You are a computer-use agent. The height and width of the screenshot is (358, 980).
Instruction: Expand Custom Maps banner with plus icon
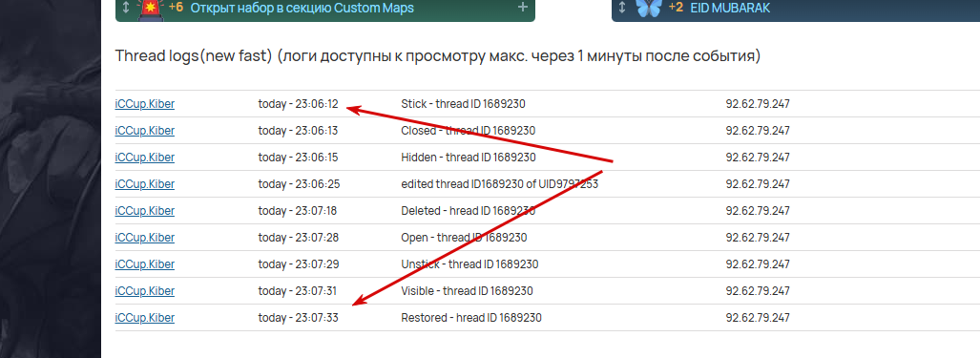(523, 8)
